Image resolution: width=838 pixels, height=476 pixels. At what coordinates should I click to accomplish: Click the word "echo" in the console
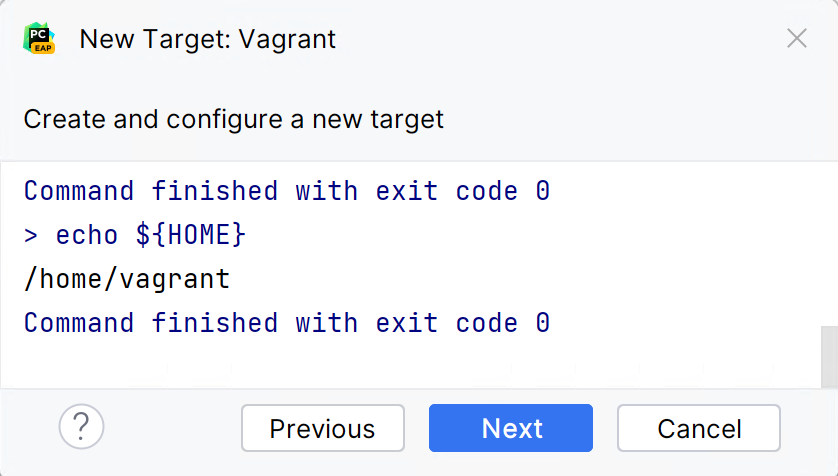coord(87,235)
